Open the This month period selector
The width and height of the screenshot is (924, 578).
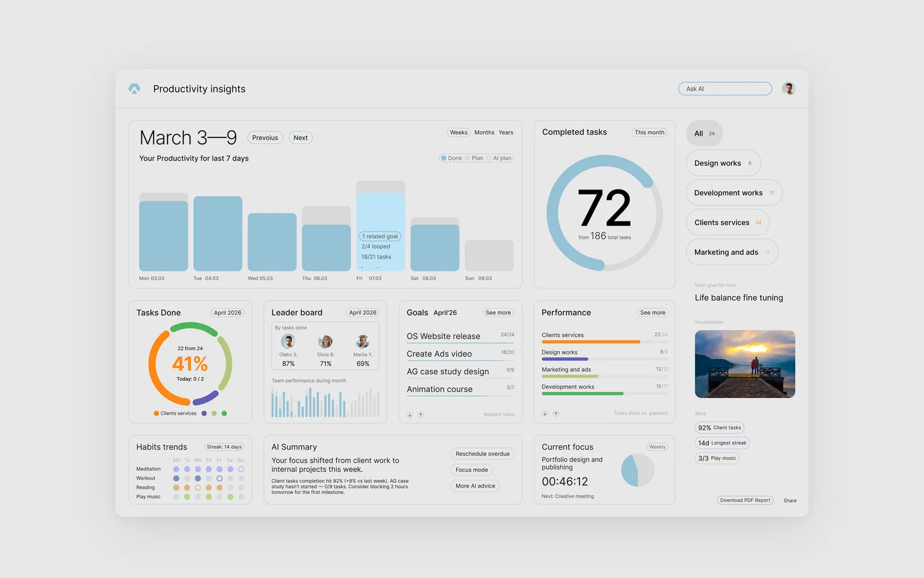point(649,132)
